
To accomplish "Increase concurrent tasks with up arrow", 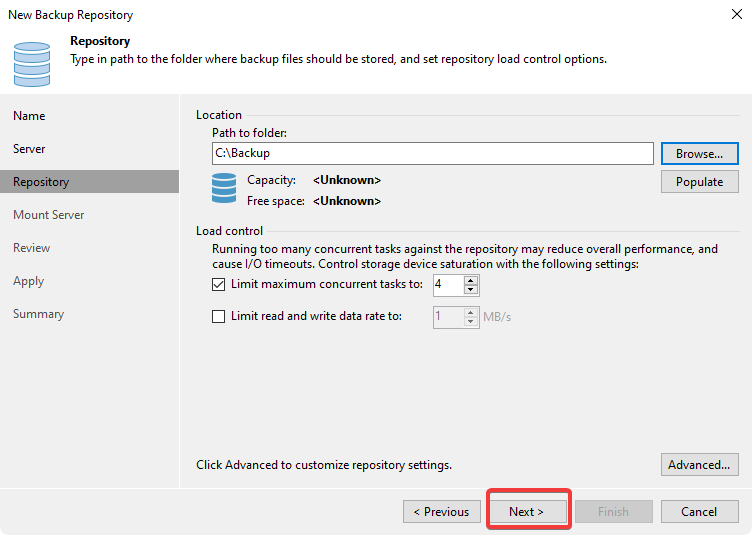I will (472, 280).
